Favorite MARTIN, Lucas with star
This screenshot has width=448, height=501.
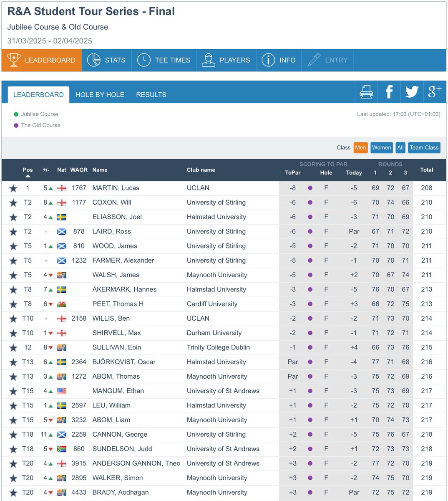[13, 188]
